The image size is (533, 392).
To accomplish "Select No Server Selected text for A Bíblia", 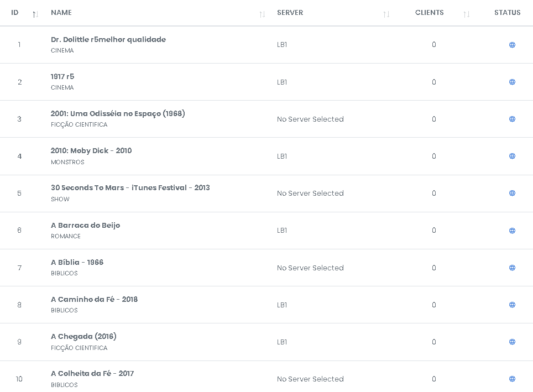I will (310, 268).
